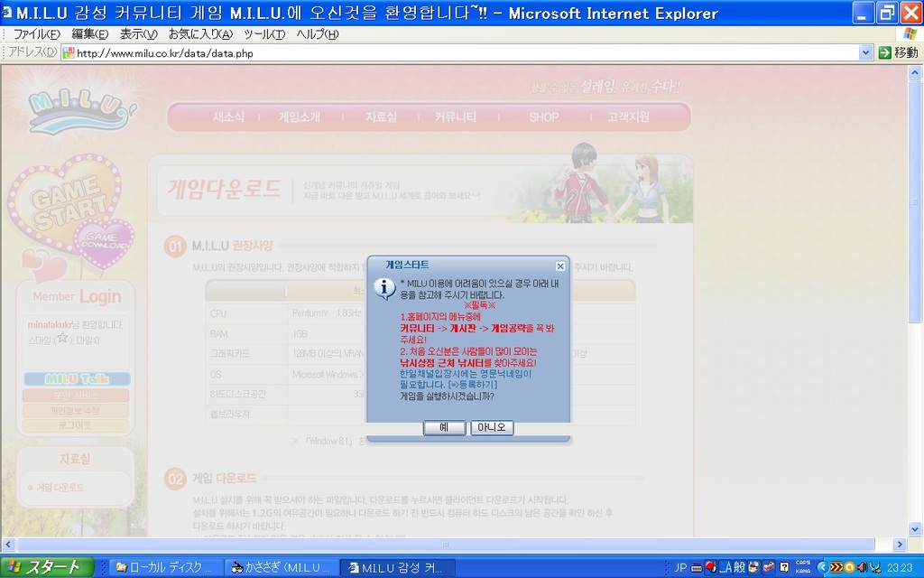Click the horizontal scrollbar thumb
Viewport: 924px width, 578px height.
point(446,545)
